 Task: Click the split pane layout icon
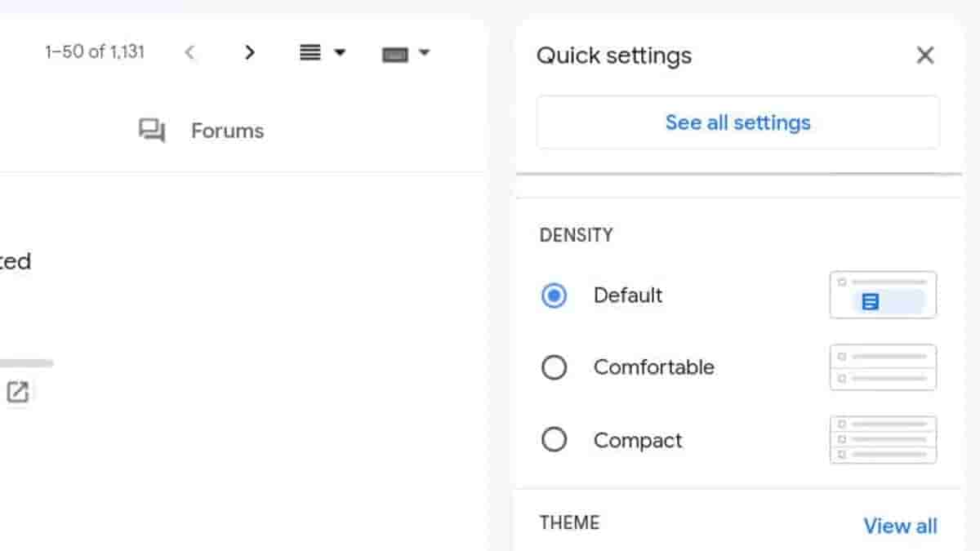309,52
